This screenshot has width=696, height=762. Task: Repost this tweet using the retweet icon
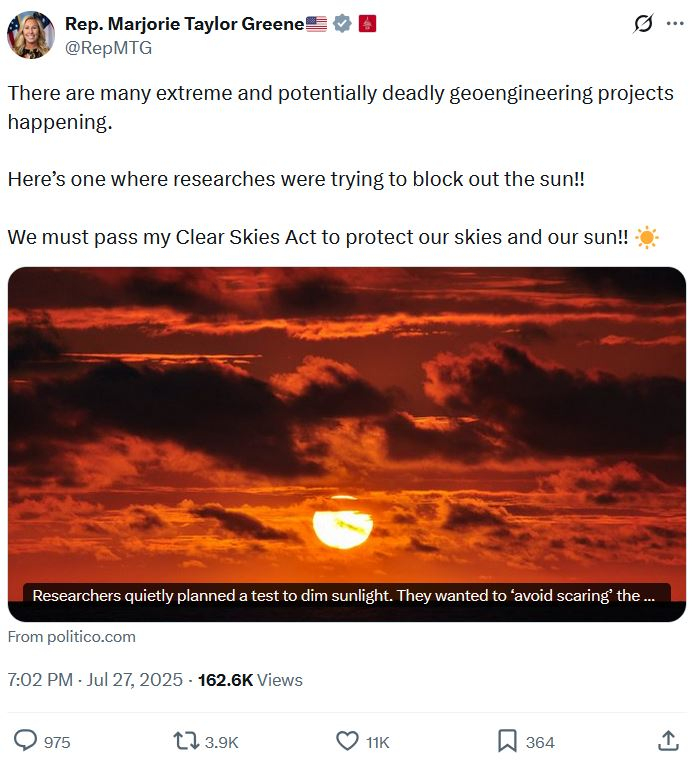186,741
